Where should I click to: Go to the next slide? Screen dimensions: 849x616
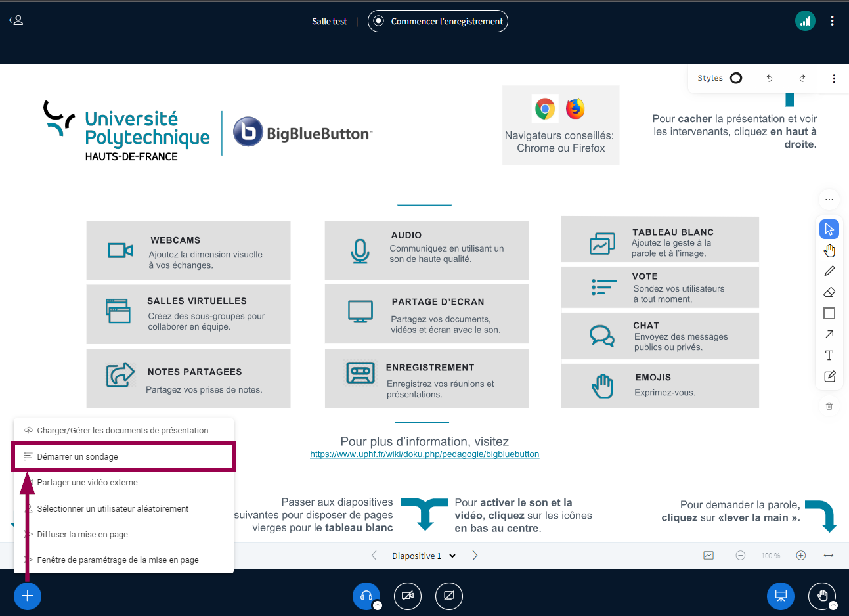pyautogui.click(x=475, y=556)
